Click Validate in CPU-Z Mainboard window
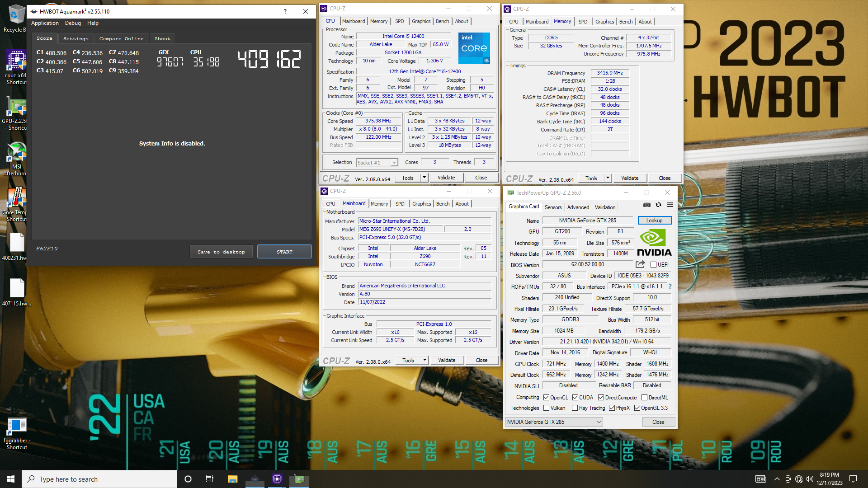 coord(447,360)
